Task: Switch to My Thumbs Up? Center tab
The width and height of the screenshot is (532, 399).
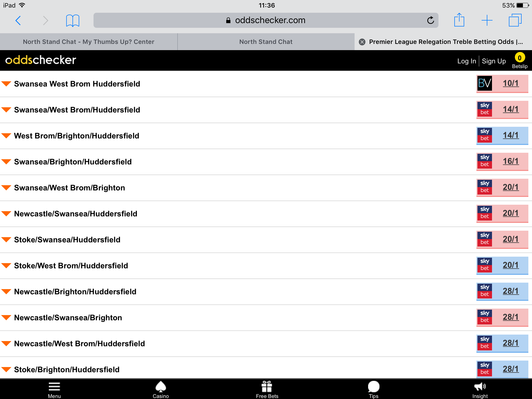Action: click(89, 42)
